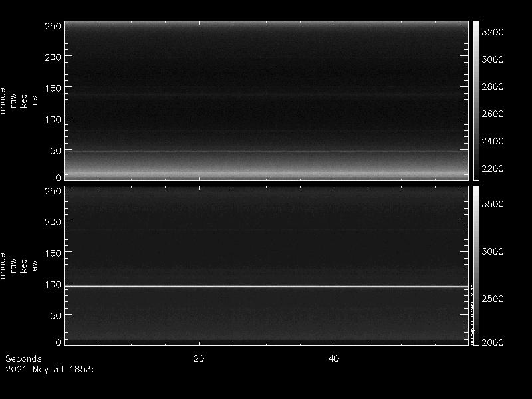
Task: Click the bottom ew keogram colorbar
Action: 476,265
